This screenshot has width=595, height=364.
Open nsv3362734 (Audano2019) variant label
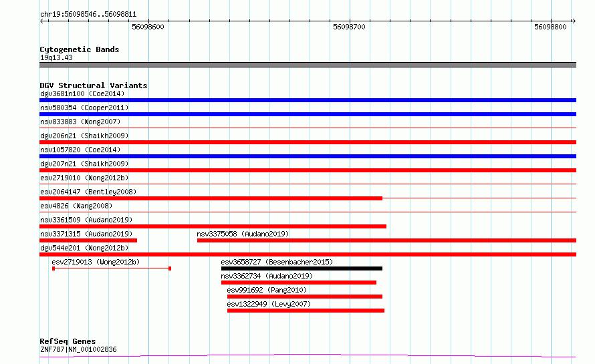coord(267,276)
